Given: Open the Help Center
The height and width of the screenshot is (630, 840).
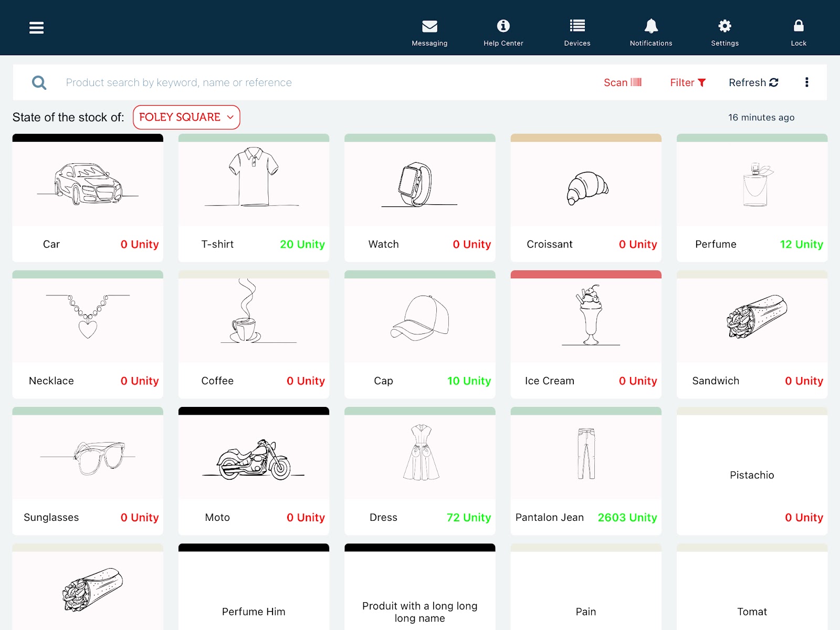Looking at the screenshot, I should [503, 33].
